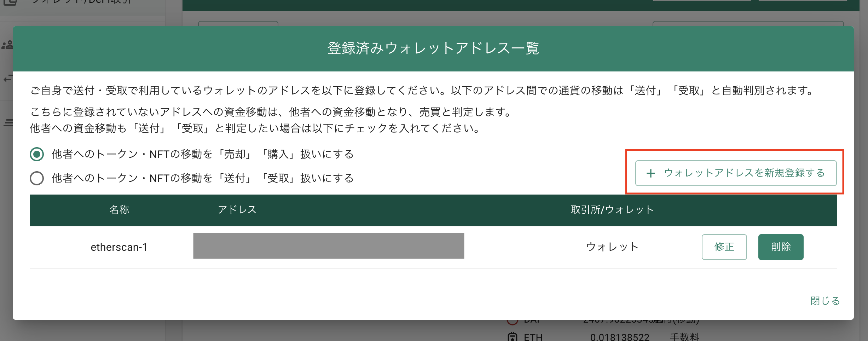Click the plus icon for new wallet registration

pos(650,173)
